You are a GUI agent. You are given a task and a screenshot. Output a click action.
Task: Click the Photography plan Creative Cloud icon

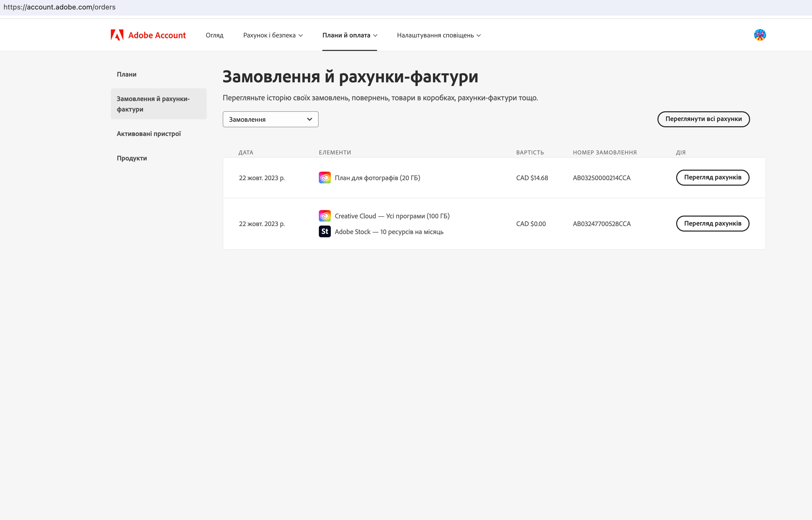click(x=324, y=178)
